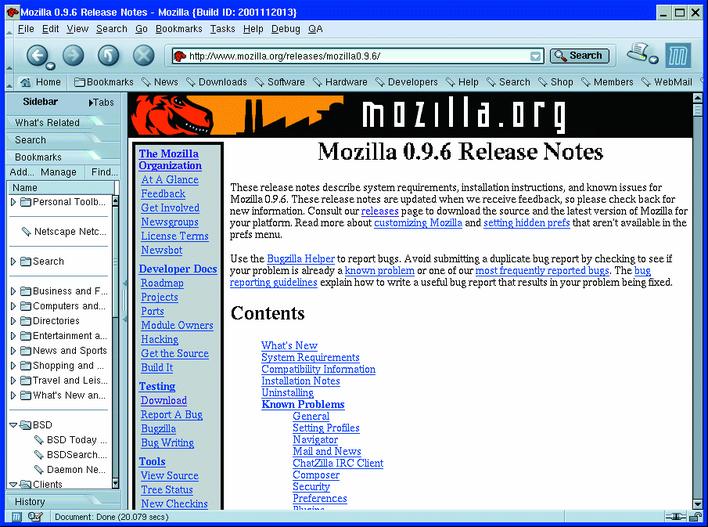Switch to the History sidebar panel
The height and width of the screenshot is (527, 708).
[x=30, y=501]
